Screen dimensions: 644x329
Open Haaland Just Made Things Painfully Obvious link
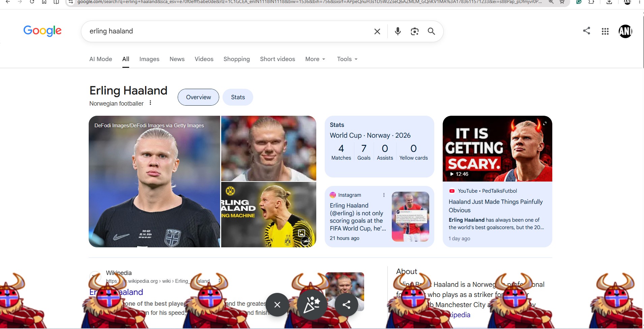[x=496, y=206]
